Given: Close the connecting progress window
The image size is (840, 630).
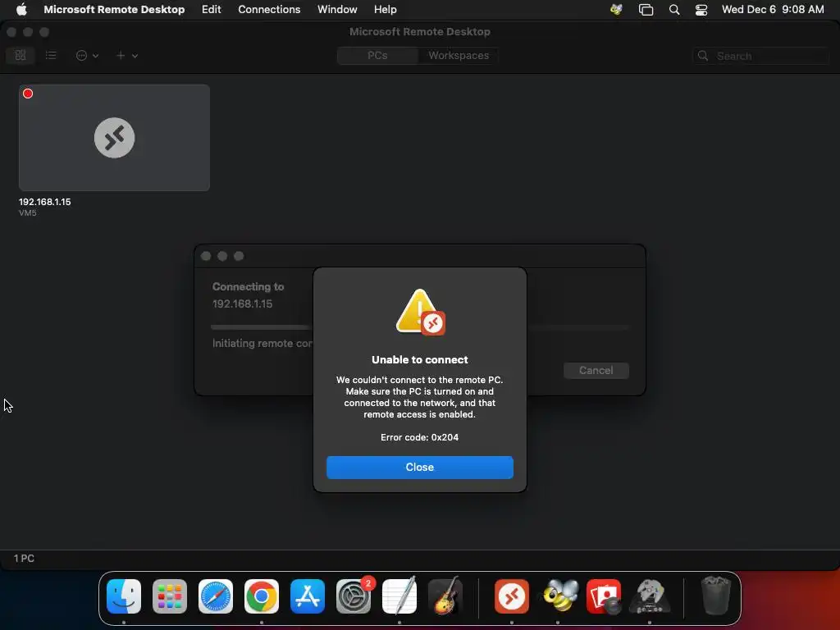Looking at the screenshot, I should (x=206, y=256).
